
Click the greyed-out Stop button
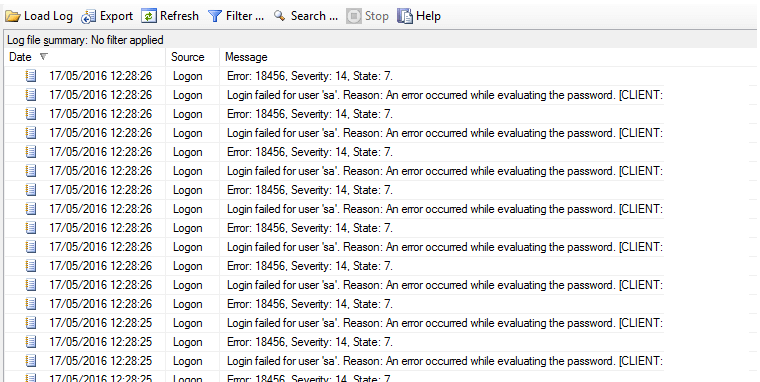click(367, 16)
